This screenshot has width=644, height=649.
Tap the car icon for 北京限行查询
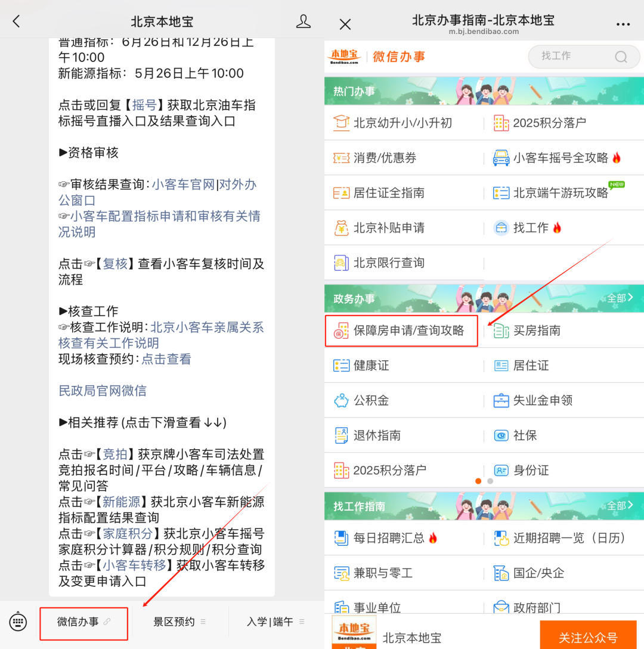pyautogui.click(x=341, y=263)
